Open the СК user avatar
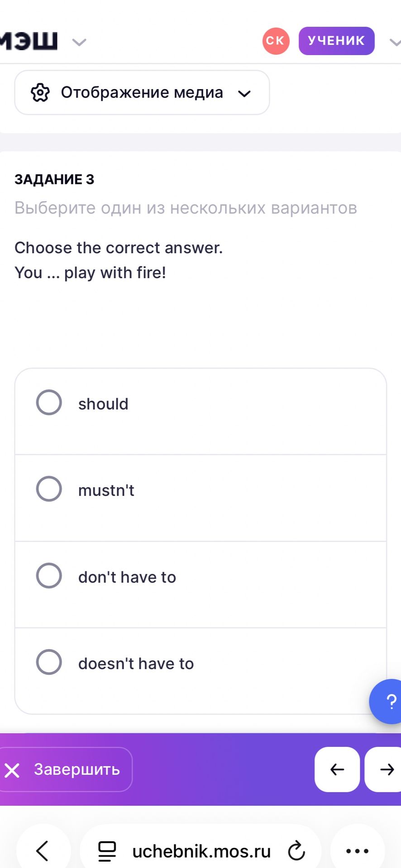The height and width of the screenshot is (868, 401). pyautogui.click(x=276, y=41)
